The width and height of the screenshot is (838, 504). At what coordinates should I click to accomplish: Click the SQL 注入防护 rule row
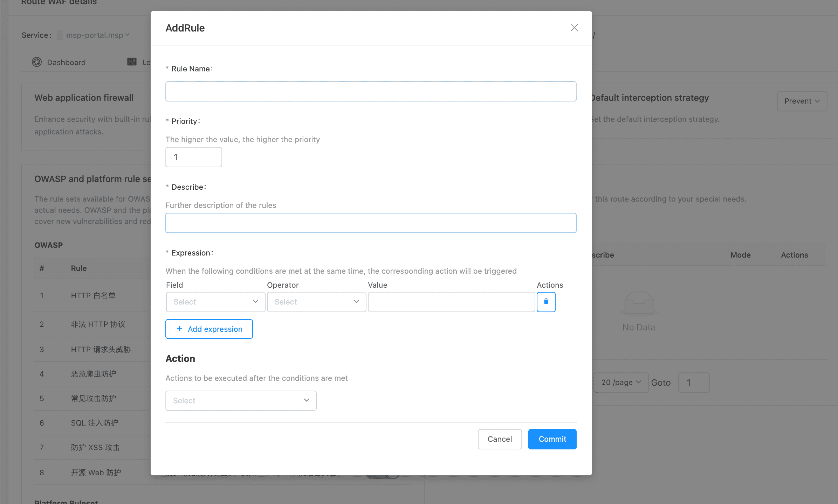point(92,423)
